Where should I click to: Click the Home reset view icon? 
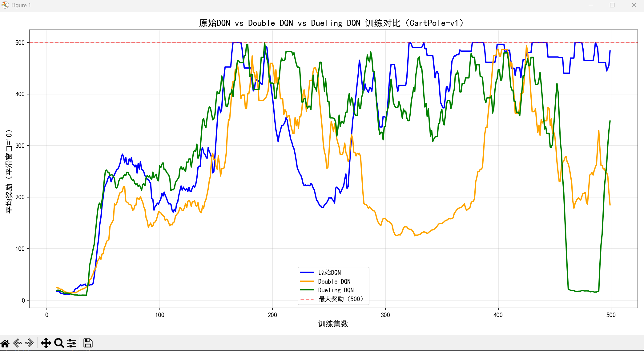click(5, 343)
